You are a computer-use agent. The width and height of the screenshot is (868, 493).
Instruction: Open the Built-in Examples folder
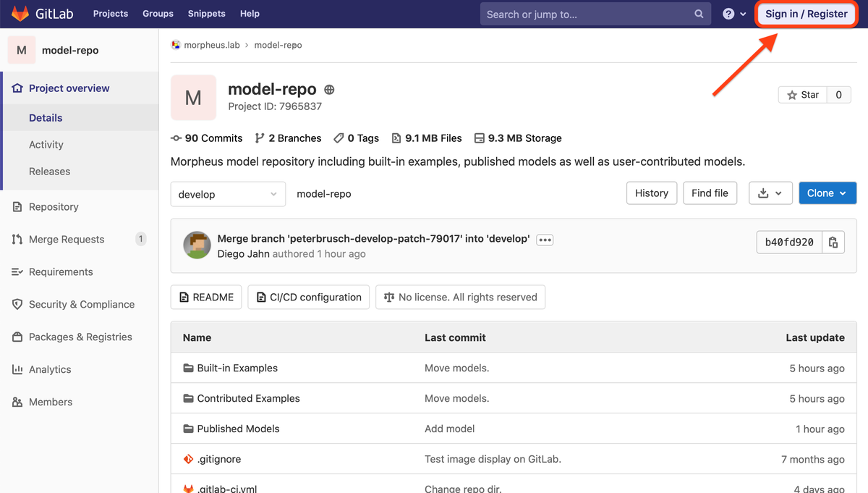click(x=237, y=368)
